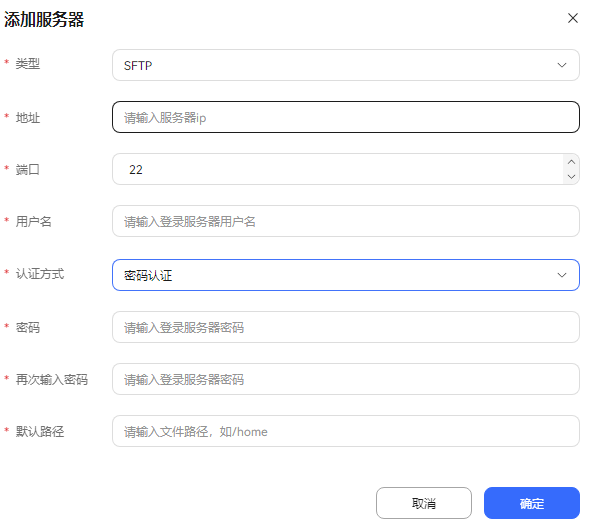The image size is (591, 530).
Task: Click the 再次输入密码 field label
Action: click(x=52, y=379)
